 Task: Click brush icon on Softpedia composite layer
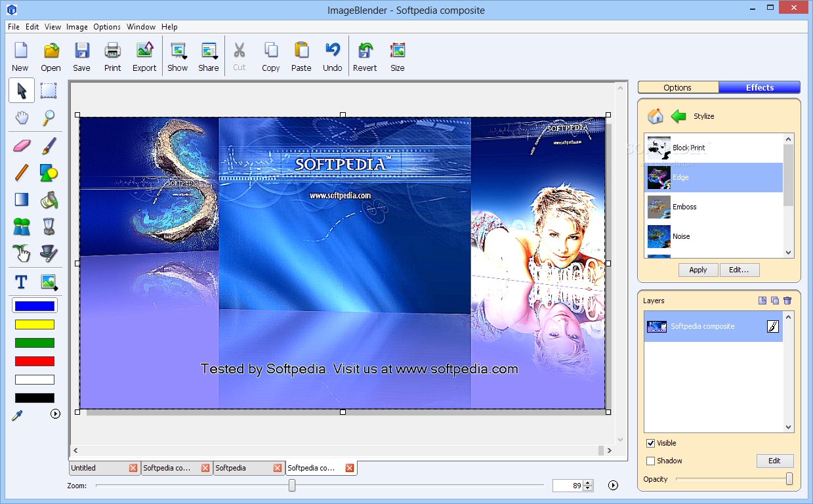pyautogui.click(x=773, y=326)
